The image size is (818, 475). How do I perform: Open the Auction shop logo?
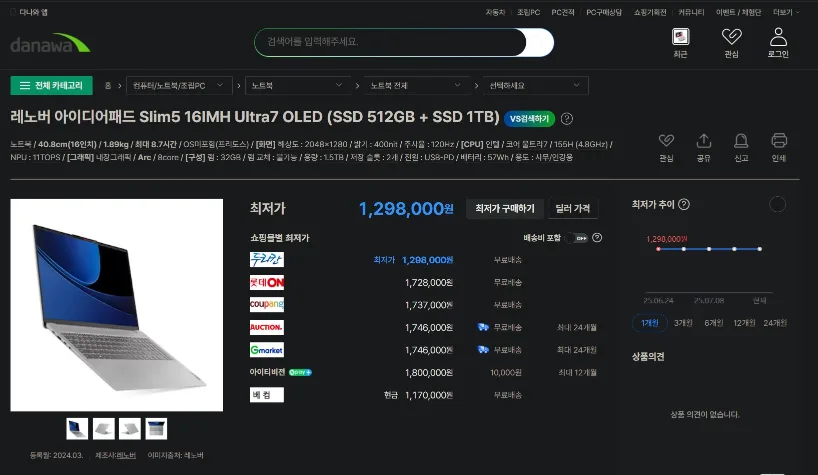click(267, 327)
